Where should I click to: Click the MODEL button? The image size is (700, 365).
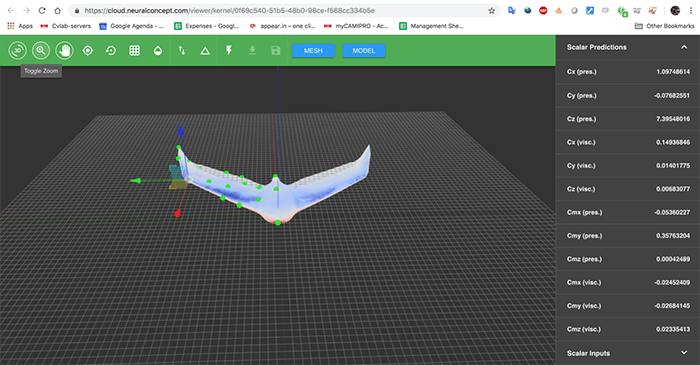pos(364,50)
